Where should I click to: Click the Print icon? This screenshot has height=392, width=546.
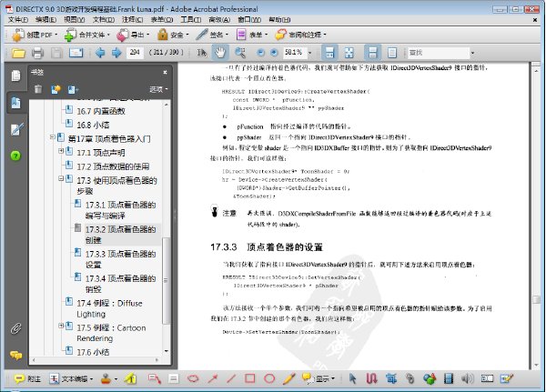37,53
